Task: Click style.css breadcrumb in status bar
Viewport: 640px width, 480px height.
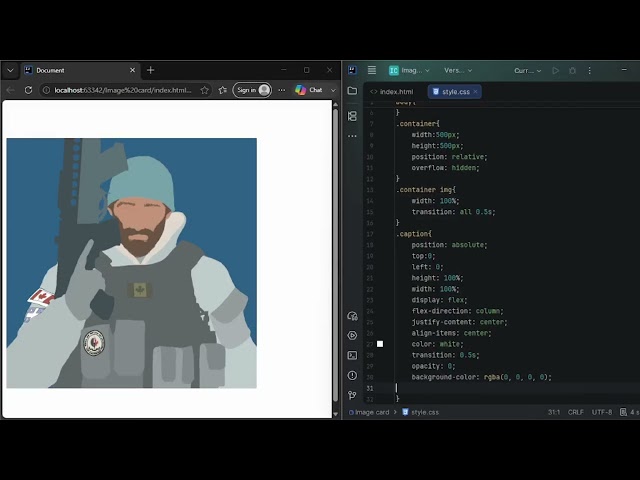Action: click(x=421, y=412)
